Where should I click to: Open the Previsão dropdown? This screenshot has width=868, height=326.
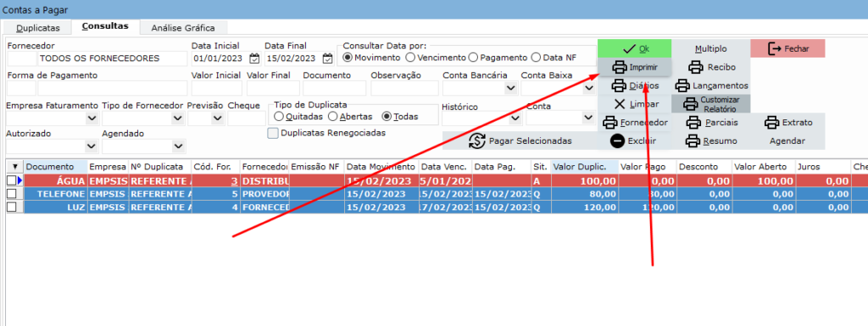(x=217, y=119)
